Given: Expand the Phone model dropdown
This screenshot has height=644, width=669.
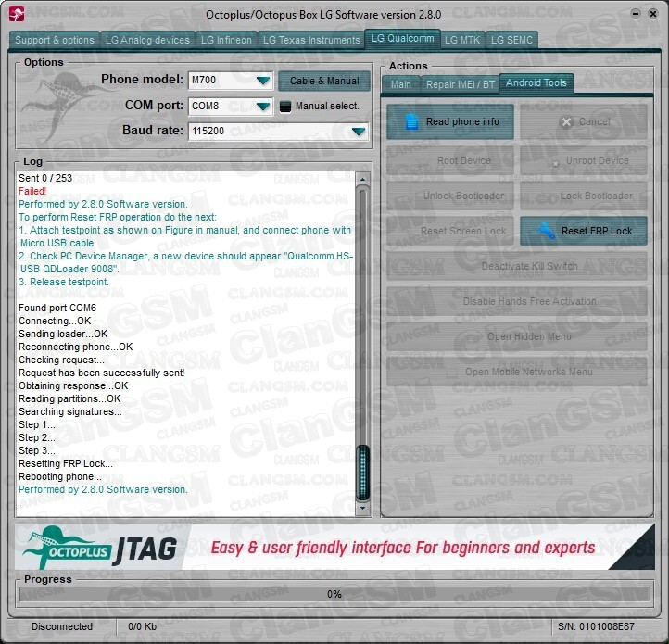Looking at the screenshot, I should 263,81.
